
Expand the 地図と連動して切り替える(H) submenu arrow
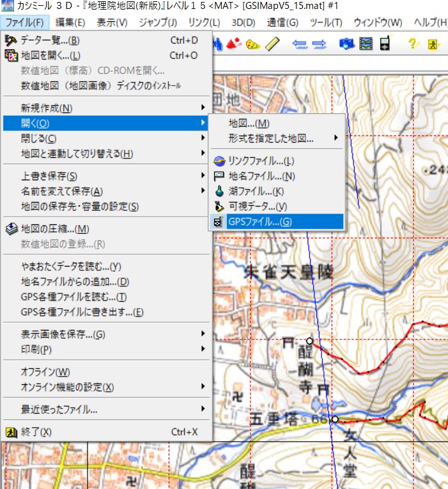point(203,153)
